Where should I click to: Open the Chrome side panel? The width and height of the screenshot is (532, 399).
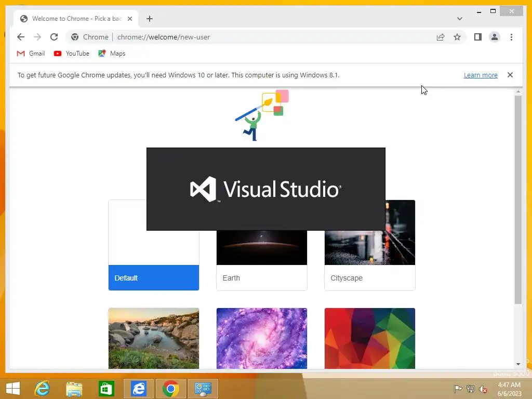[478, 37]
